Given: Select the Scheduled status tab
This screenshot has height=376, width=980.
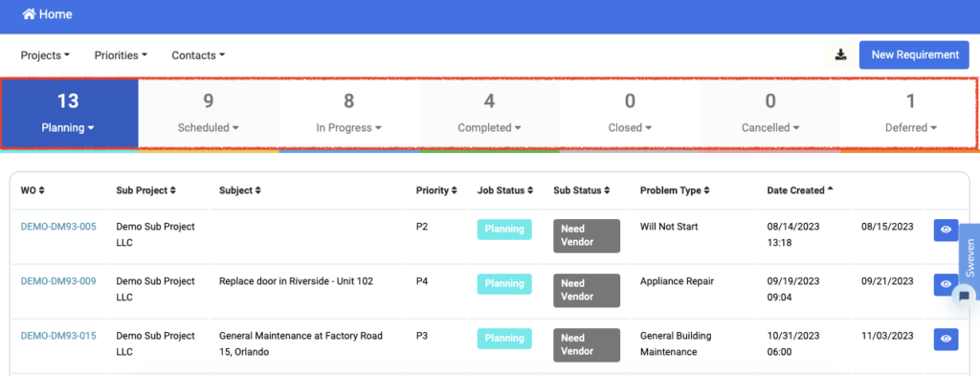Looking at the screenshot, I should pos(208,113).
